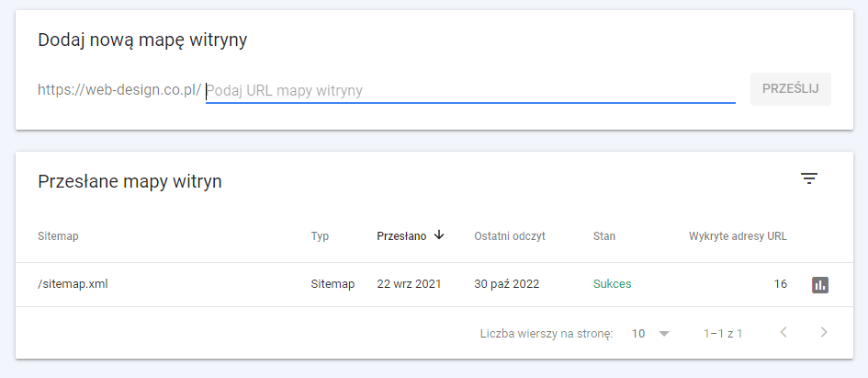
Task: Go to previous page arrow
Action: tap(783, 332)
